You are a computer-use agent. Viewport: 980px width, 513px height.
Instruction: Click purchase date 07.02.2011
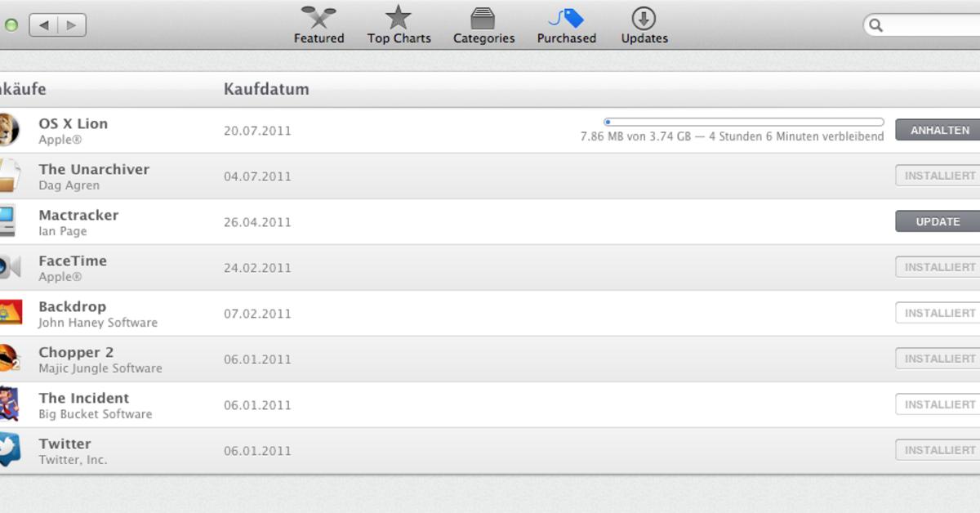[x=257, y=314]
